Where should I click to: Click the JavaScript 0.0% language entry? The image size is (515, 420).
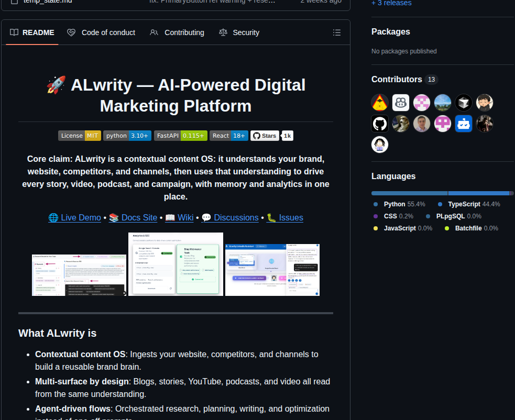pyautogui.click(x=403, y=228)
